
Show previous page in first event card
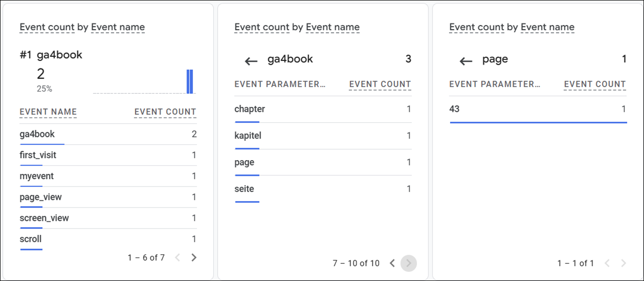pos(178,257)
